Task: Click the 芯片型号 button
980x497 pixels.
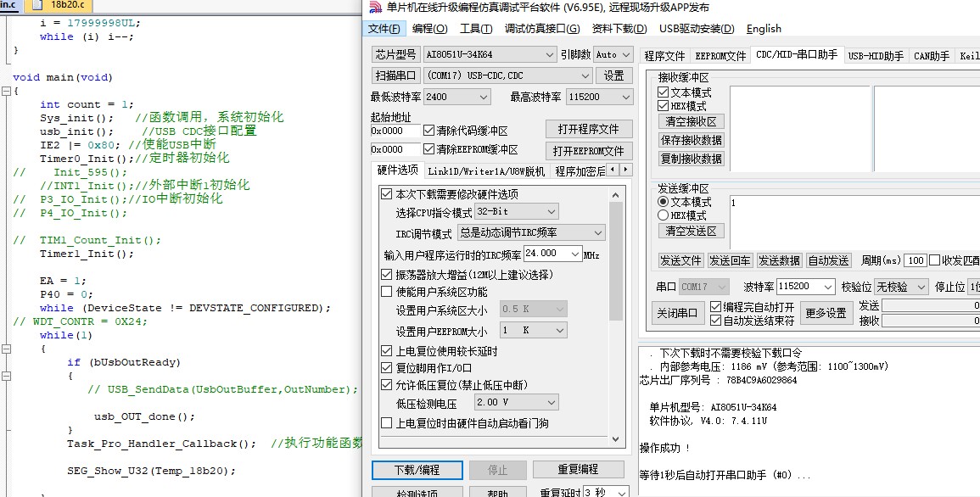Action: (395, 54)
